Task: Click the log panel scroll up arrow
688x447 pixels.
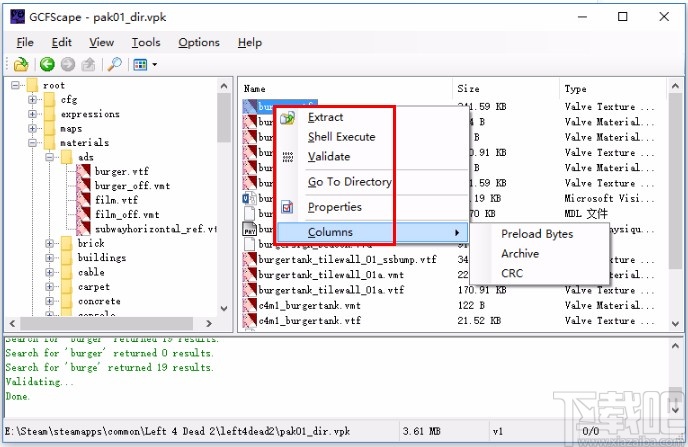Action: (675, 346)
